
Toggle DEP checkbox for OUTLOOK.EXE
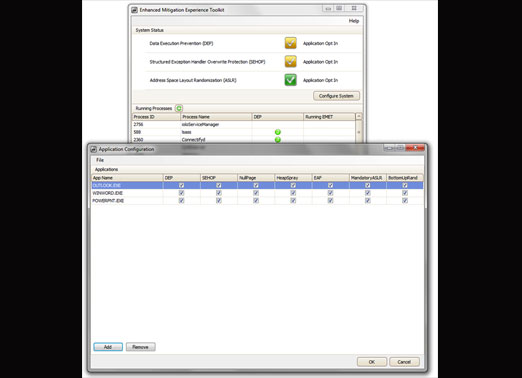click(181, 185)
